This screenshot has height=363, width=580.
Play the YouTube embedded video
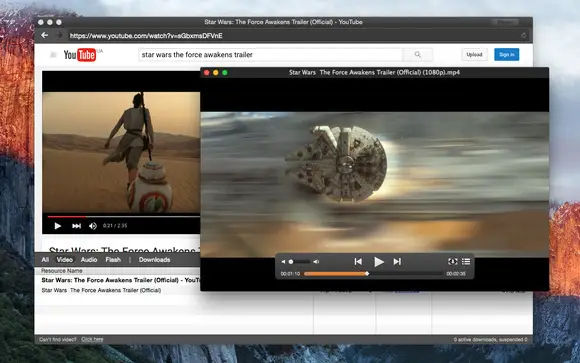(x=57, y=226)
